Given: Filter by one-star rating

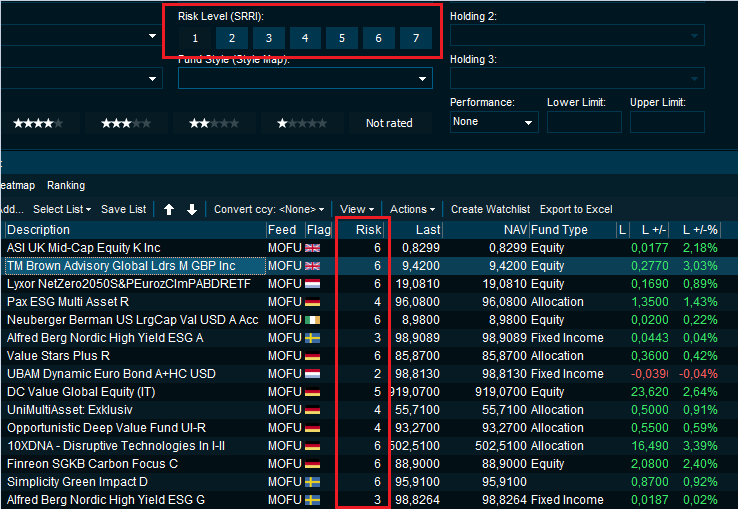Looking at the screenshot, I should (302, 123).
